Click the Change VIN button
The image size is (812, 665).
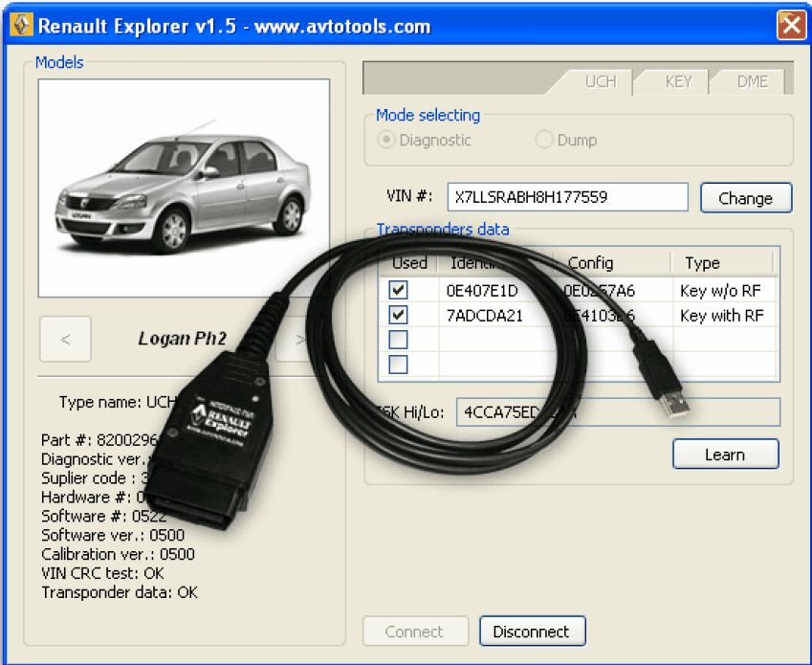click(x=746, y=198)
